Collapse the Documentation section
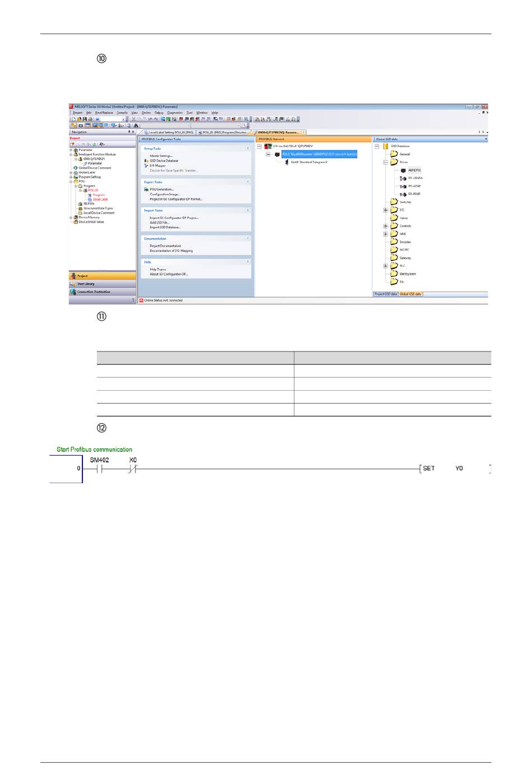 pos(248,238)
